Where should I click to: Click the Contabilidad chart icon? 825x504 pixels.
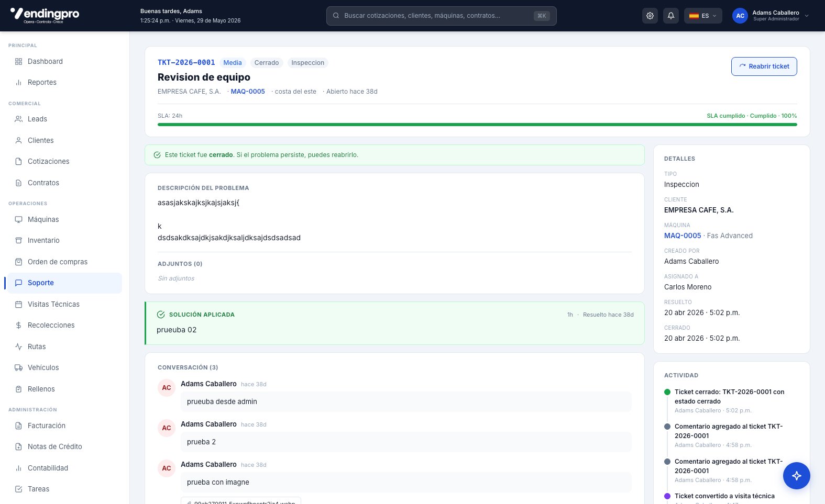[x=18, y=468]
